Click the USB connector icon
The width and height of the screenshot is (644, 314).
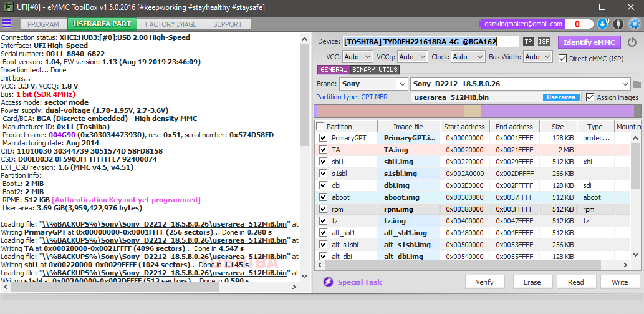click(618, 24)
